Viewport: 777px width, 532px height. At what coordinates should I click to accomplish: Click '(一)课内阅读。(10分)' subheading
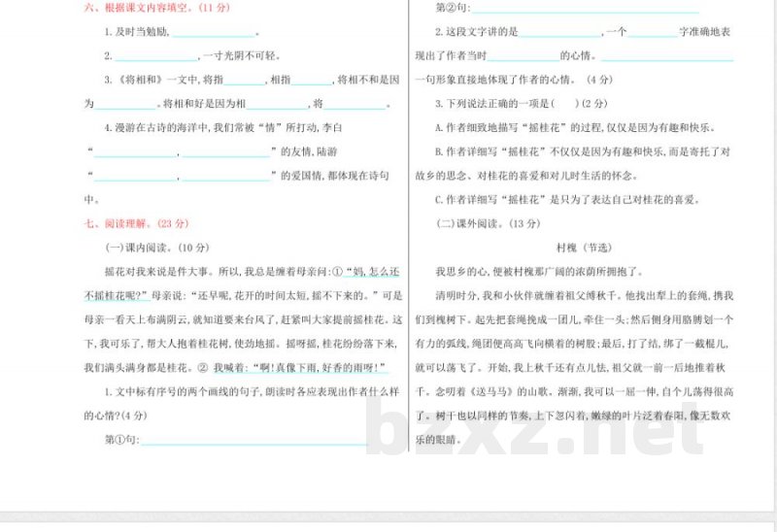point(157,248)
